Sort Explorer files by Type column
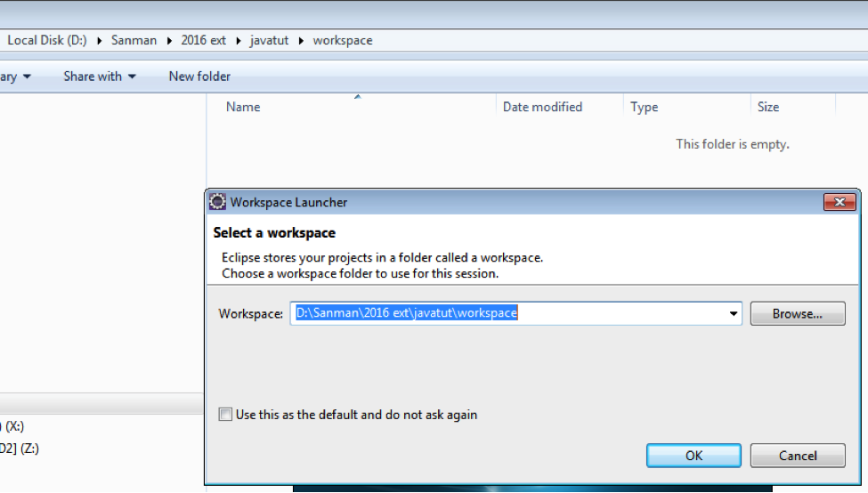The image size is (868, 493). click(644, 107)
